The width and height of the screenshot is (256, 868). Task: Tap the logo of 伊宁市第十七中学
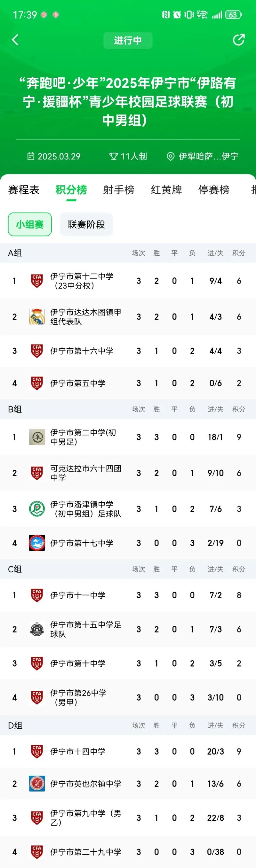click(x=37, y=543)
